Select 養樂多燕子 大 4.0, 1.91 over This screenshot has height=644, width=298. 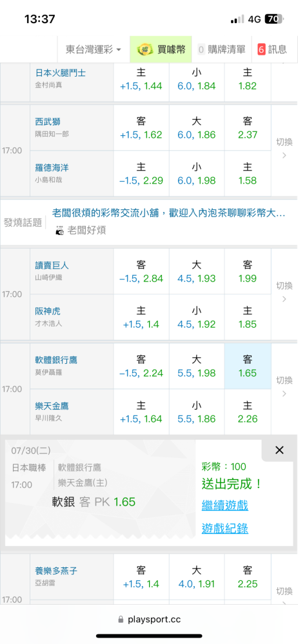coord(197,576)
